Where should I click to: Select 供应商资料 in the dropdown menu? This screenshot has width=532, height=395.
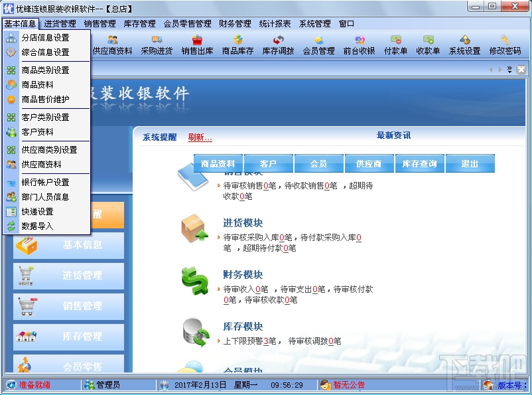click(x=46, y=165)
